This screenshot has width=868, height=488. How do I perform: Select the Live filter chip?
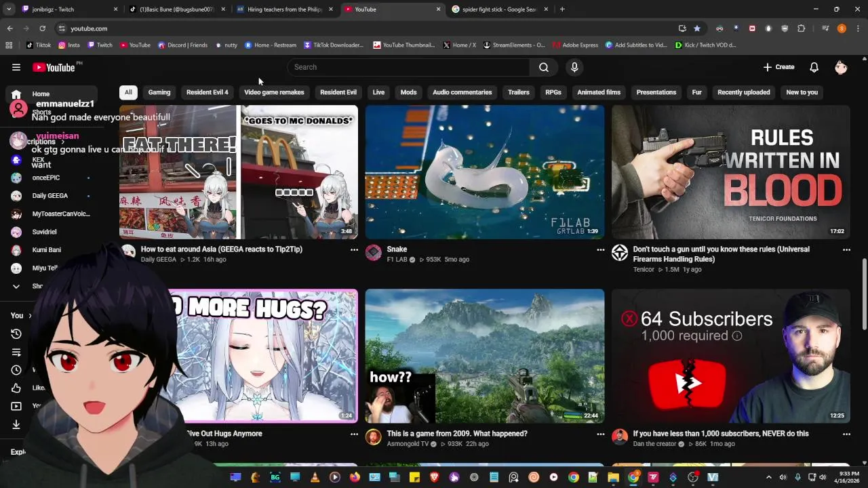coord(378,92)
